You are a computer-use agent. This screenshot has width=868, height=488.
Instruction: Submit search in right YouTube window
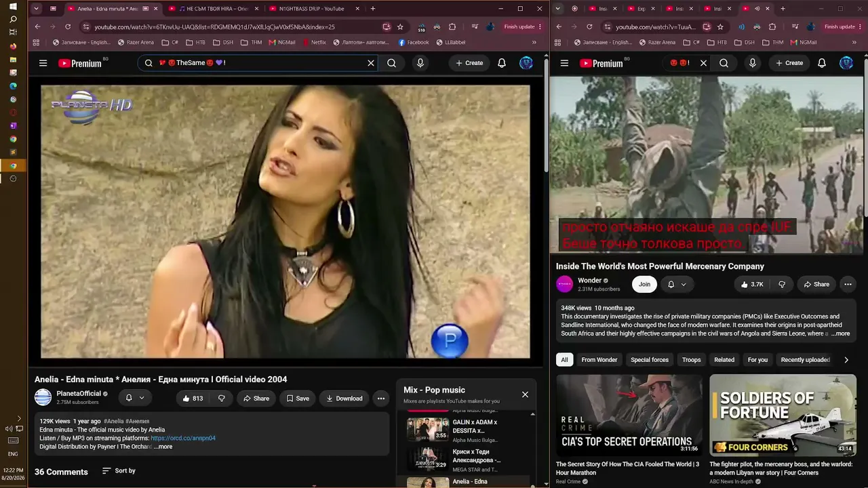(x=724, y=63)
